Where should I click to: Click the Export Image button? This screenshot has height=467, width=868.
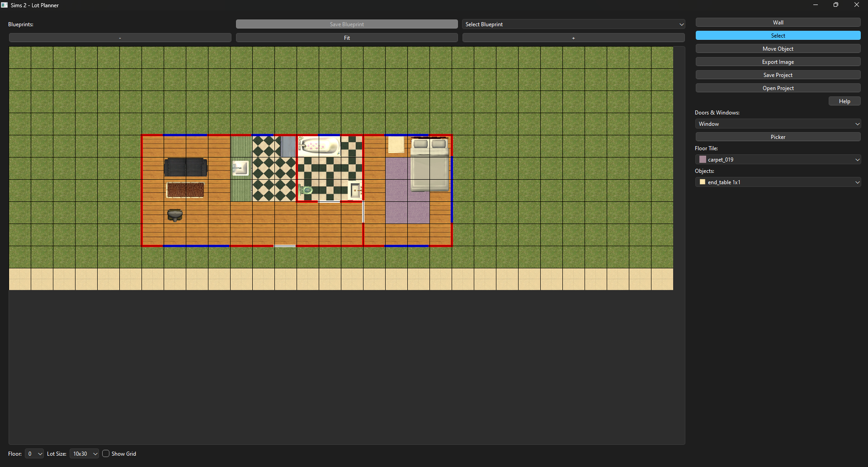(x=778, y=62)
